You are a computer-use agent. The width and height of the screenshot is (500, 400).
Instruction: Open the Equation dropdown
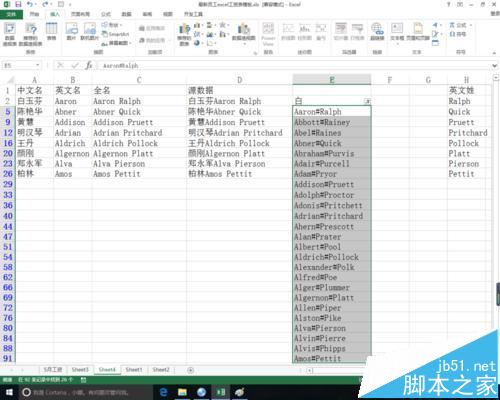tap(460, 25)
